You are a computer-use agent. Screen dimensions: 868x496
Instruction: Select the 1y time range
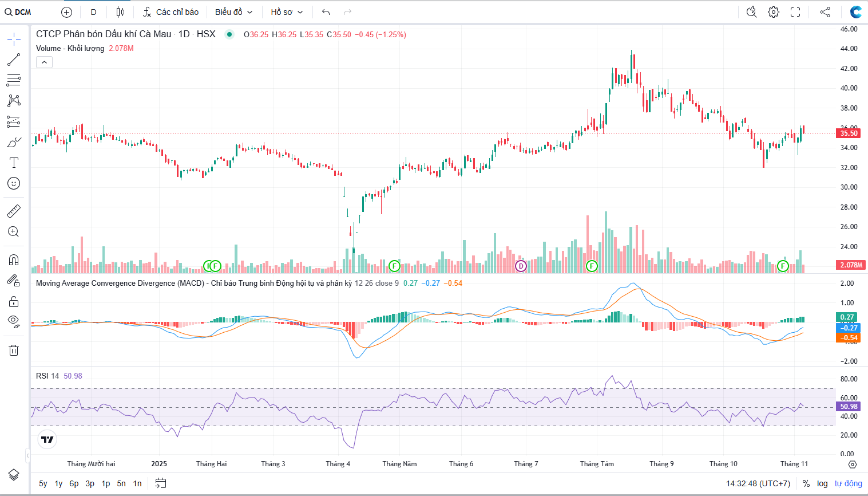[58, 483]
